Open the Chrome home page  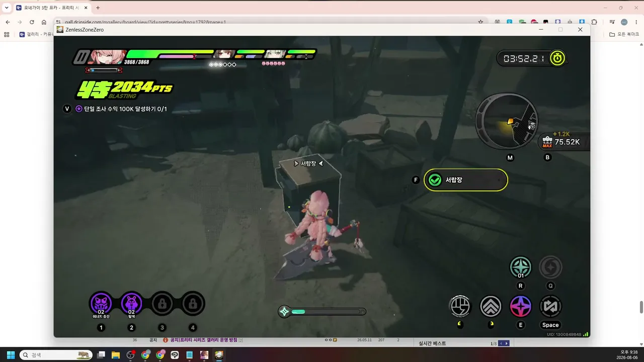point(44,22)
